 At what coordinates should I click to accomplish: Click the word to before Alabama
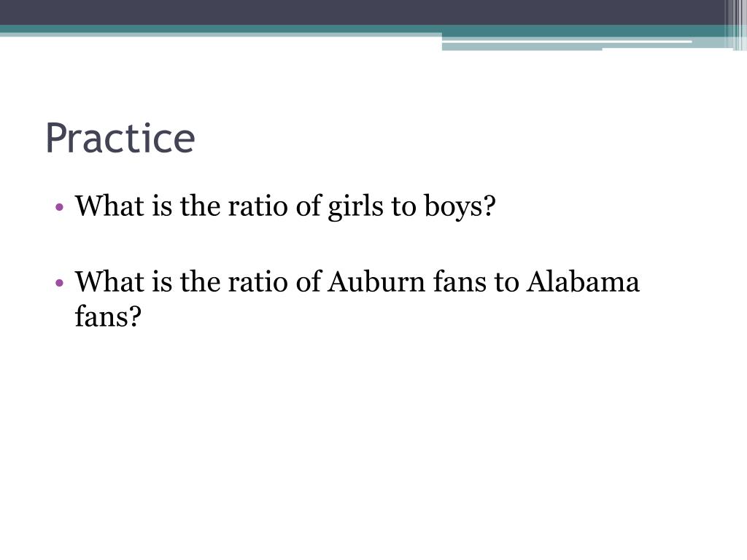(506, 282)
